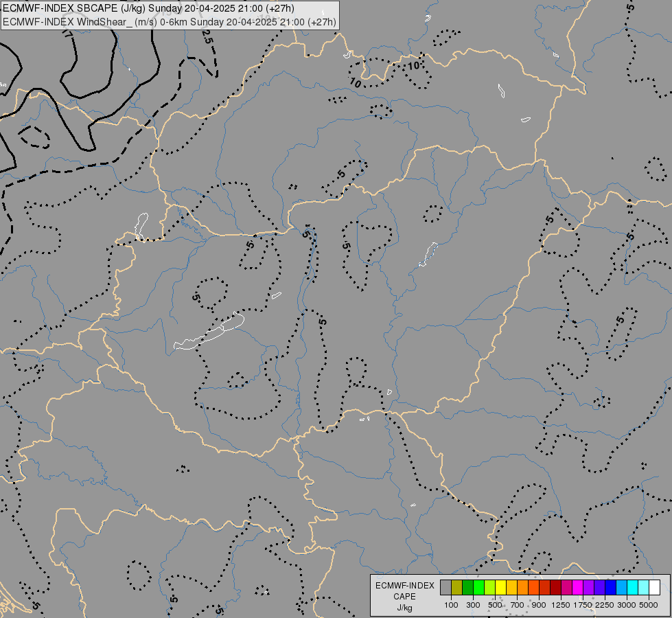Click the legend label '1750'
Viewport: 672px width, 618px height.
click(583, 605)
